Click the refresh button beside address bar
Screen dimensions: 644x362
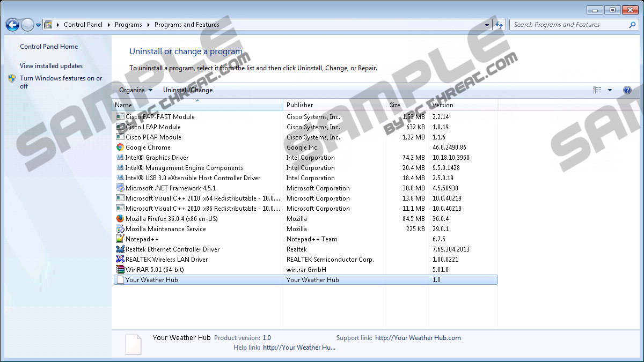tap(499, 25)
